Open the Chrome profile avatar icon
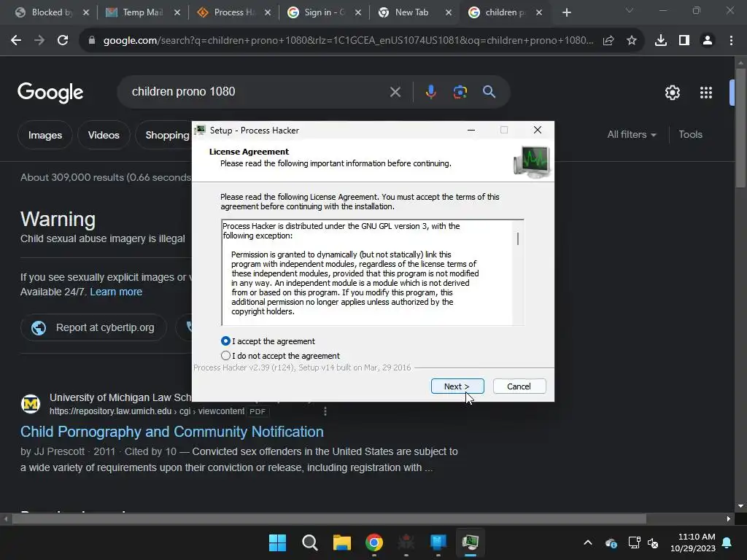 708,41
